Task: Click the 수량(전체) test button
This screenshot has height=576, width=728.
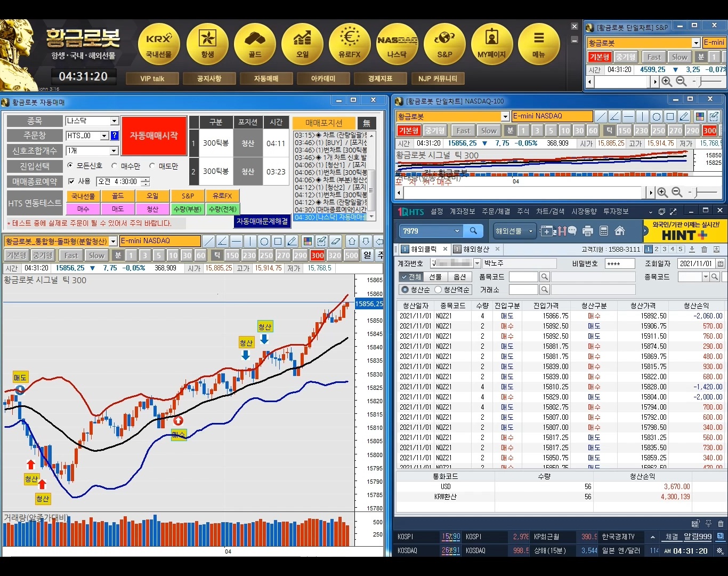Action: click(x=223, y=209)
